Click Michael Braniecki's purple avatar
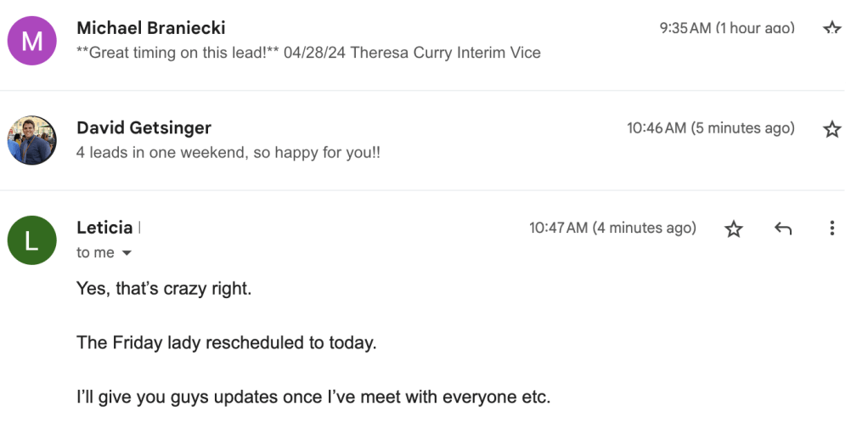Screen dimensions: 868x446 (32, 41)
